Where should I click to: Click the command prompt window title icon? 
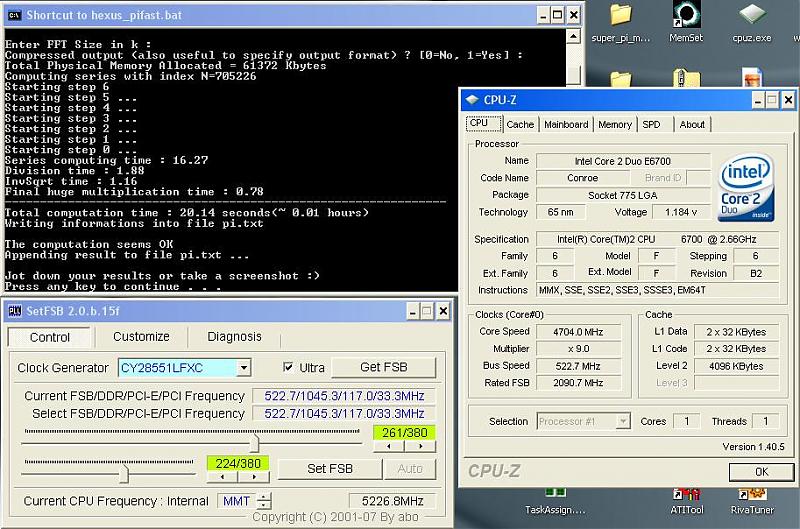click(x=14, y=15)
